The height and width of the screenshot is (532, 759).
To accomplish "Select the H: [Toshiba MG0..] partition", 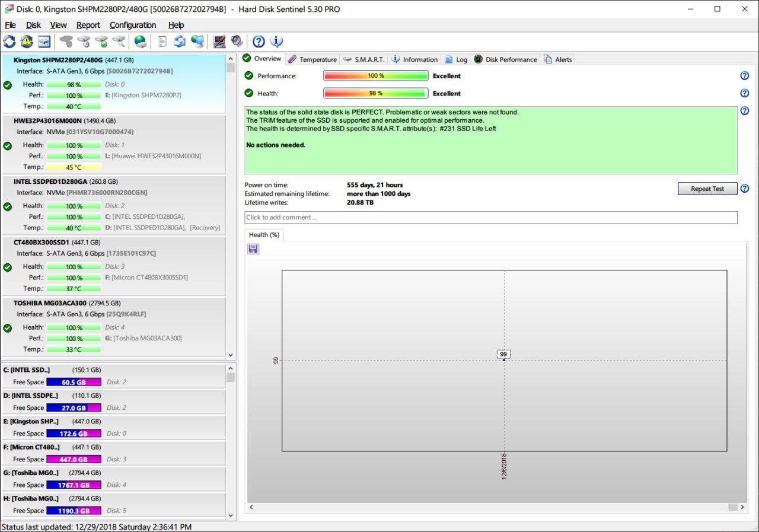I will tap(113, 505).
